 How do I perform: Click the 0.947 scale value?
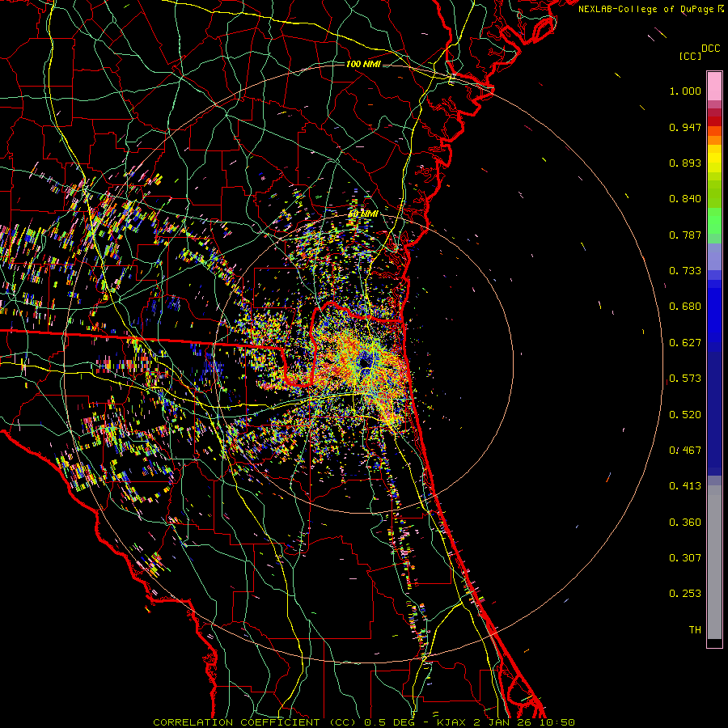tap(685, 127)
